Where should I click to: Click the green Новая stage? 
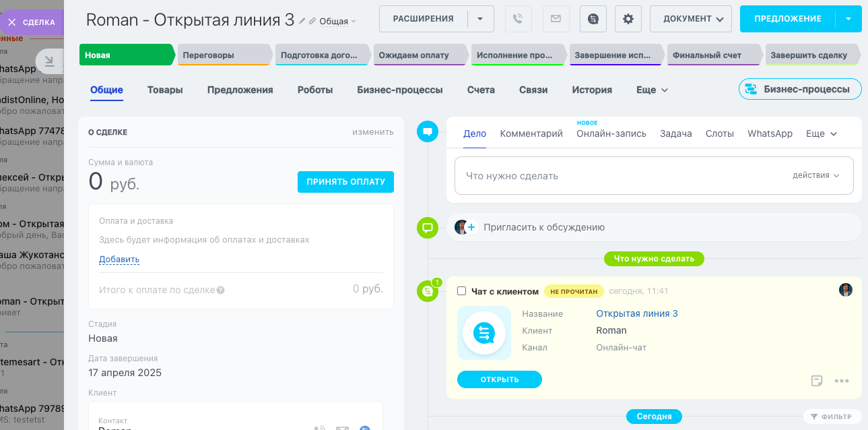point(127,55)
